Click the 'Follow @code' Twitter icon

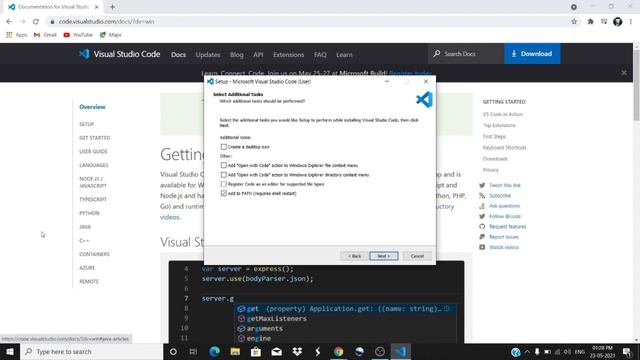pos(482,216)
